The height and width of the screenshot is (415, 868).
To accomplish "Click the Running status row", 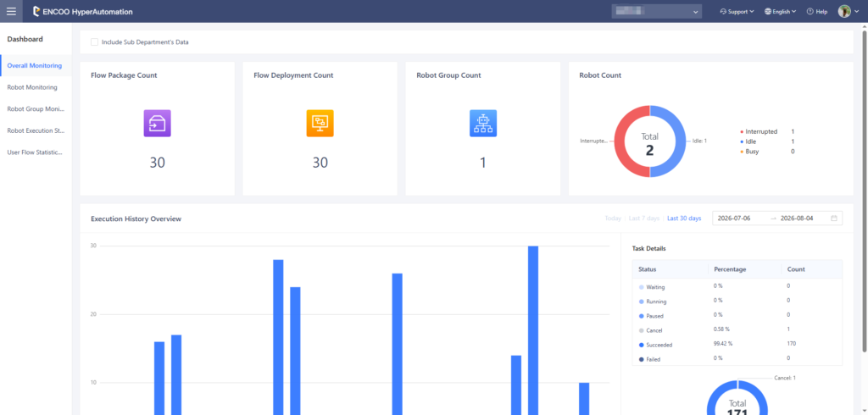I will click(737, 301).
